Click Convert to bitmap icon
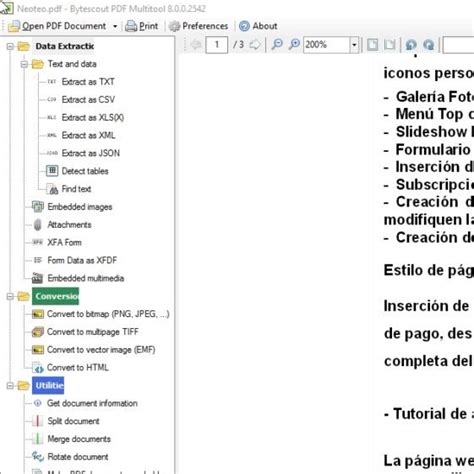 pos(38,314)
